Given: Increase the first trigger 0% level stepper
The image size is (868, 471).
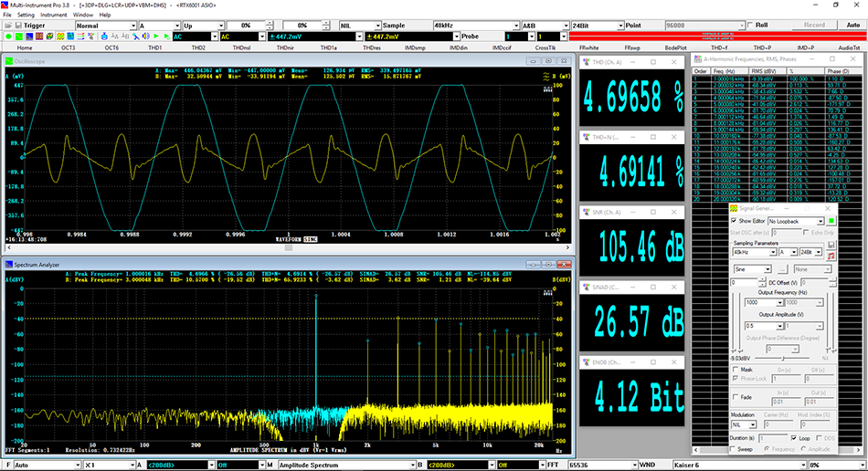Looking at the screenshot, I should [x=270, y=23].
